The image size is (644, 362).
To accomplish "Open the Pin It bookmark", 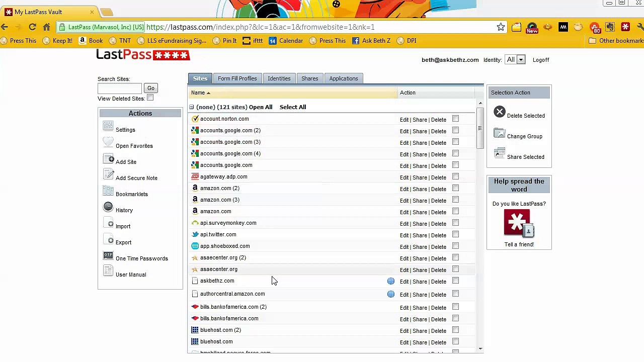I will point(224,41).
